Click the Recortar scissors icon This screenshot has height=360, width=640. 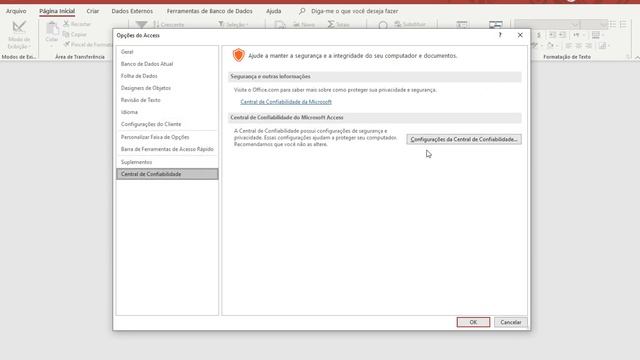(66, 24)
